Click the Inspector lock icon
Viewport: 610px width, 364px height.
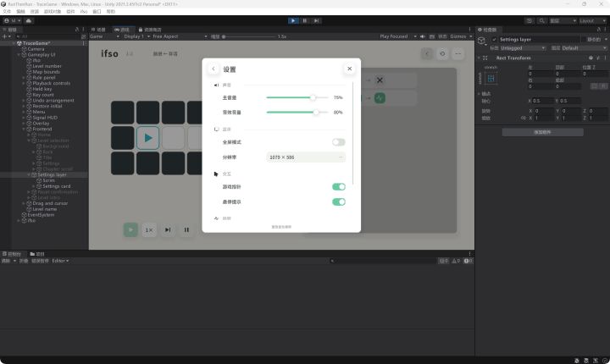point(599,30)
